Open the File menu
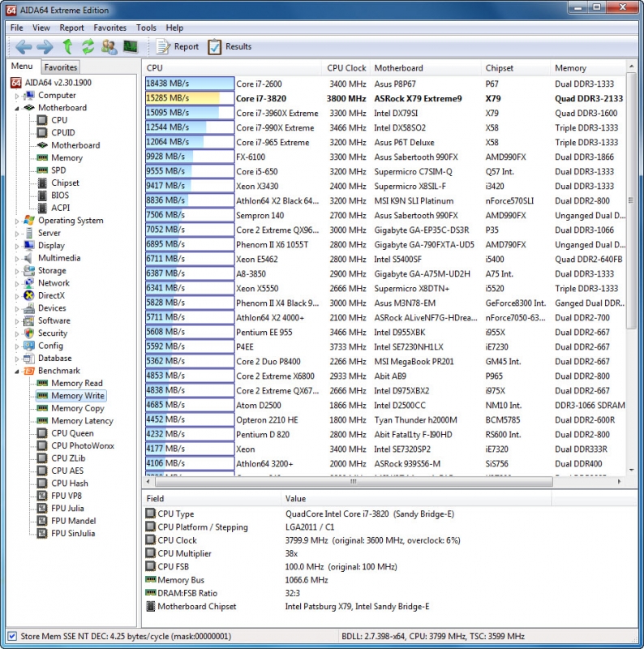 [16, 28]
